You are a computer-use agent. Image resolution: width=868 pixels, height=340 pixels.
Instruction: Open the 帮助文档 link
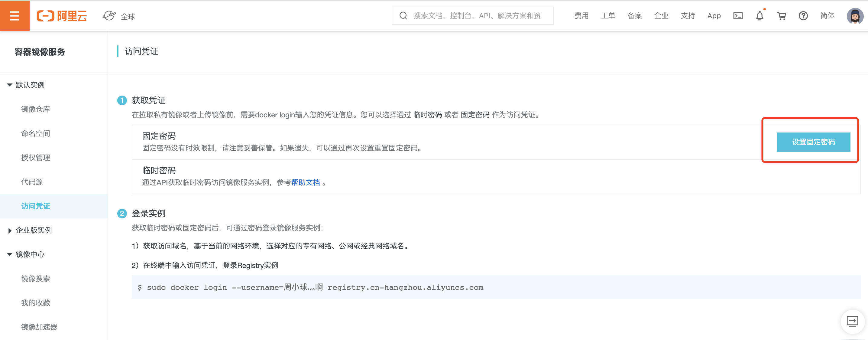(x=306, y=182)
